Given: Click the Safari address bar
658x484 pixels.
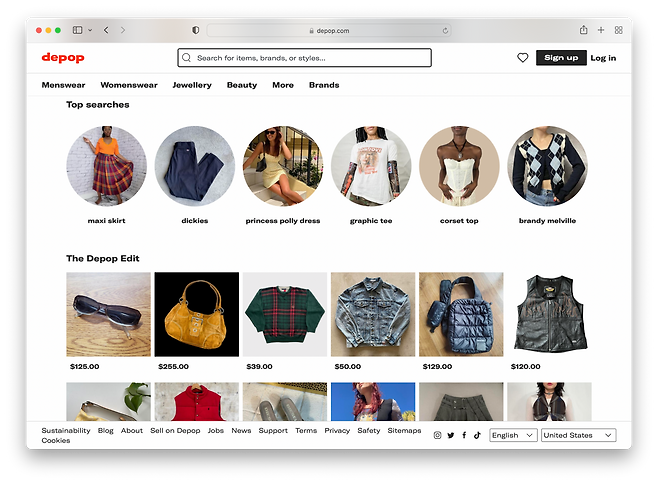Looking at the screenshot, I should tap(329, 30).
